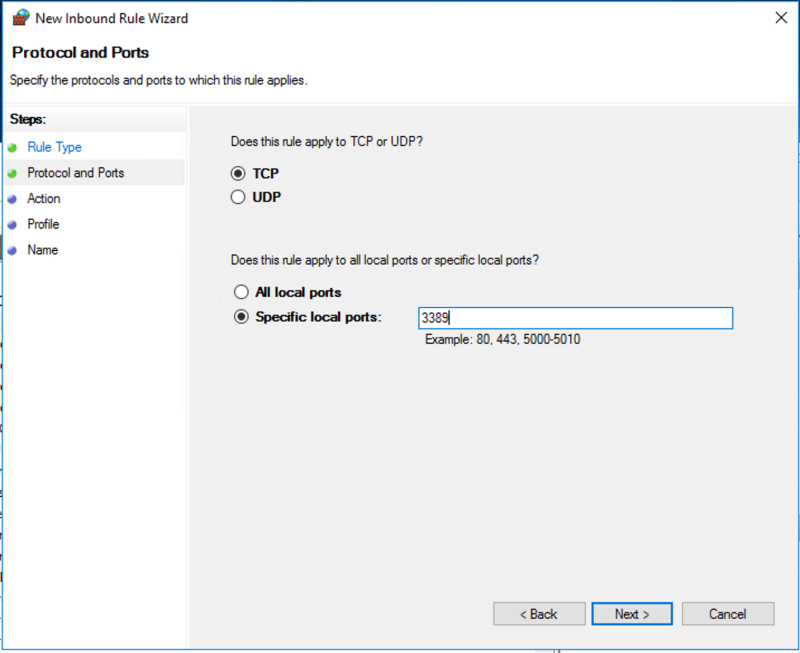The image size is (800, 653).
Task: Choose Specific local ports option
Action: (241, 317)
